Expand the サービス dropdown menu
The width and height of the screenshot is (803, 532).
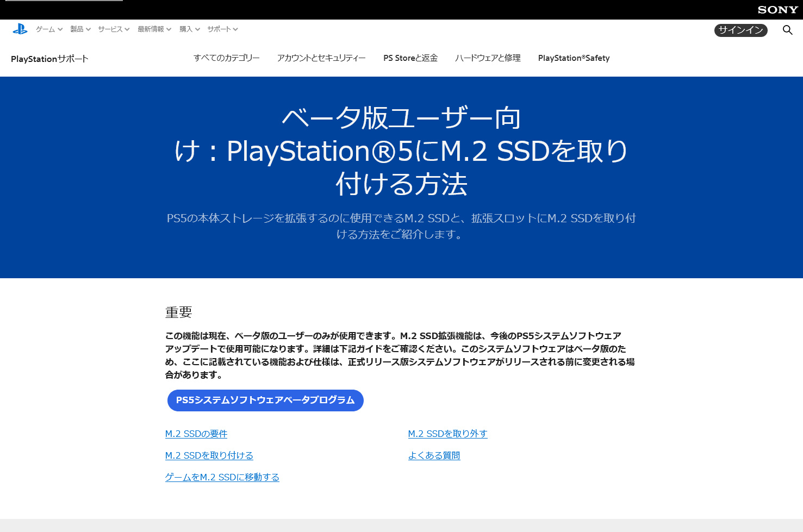tap(114, 29)
